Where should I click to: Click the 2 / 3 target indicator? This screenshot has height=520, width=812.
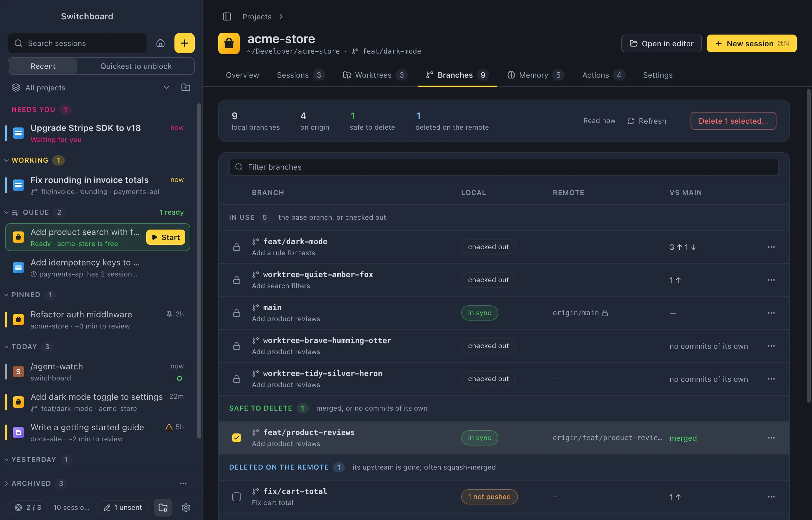(28, 508)
